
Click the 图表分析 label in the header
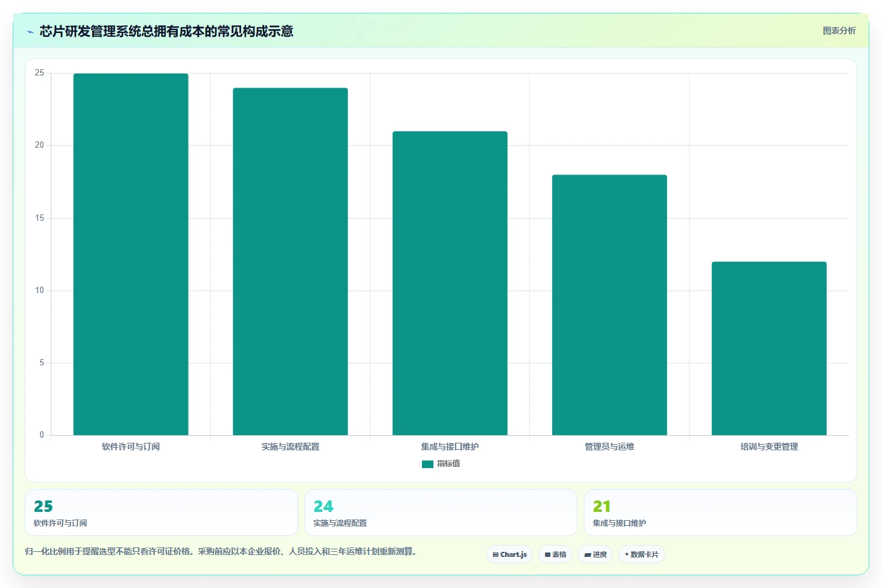(839, 30)
